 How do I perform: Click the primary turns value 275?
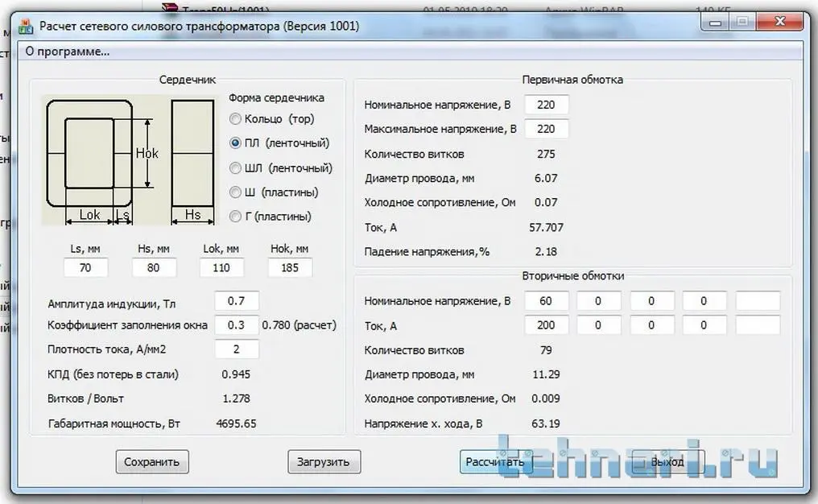click(x=546, y=154)
